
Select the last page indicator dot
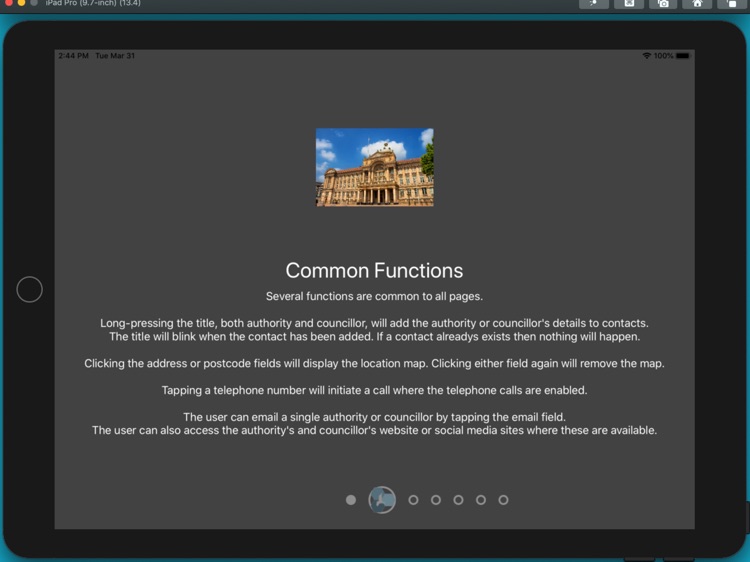coord(503,500)
